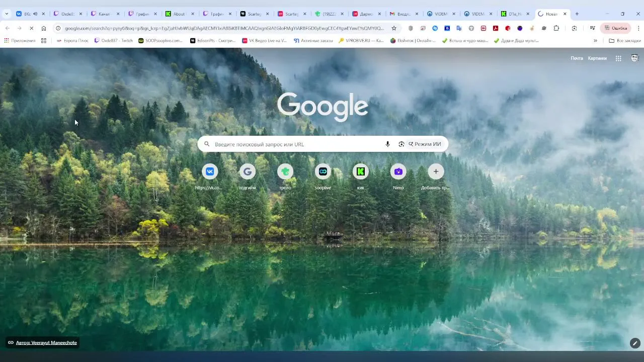The height and width of the screenshot is (362, 644).
Task: Open the Дуда и Дада bookmark
Action: pyautogui.click(x=516, y=41)
